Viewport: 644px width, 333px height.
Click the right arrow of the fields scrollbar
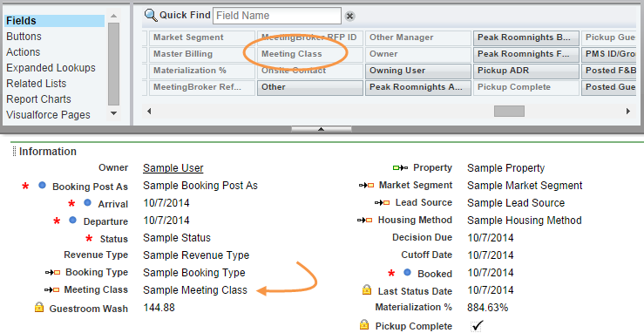coord(628,112)
